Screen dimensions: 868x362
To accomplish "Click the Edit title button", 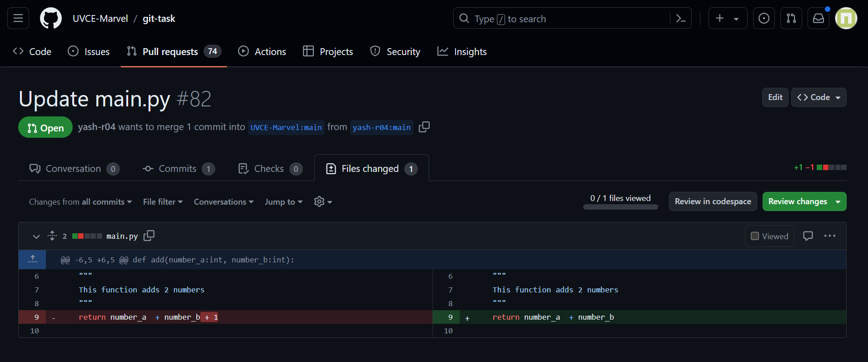I will (x=775, y=97).
